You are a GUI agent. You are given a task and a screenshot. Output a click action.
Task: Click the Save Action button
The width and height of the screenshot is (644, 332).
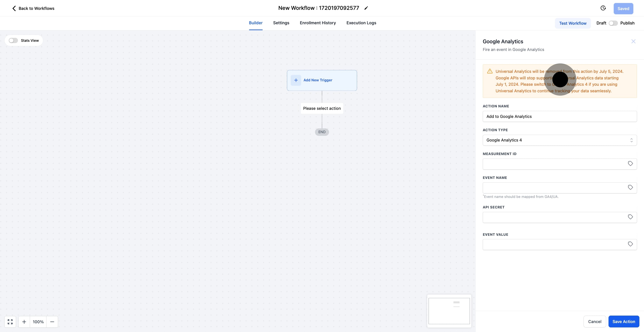tap(623, 322)
